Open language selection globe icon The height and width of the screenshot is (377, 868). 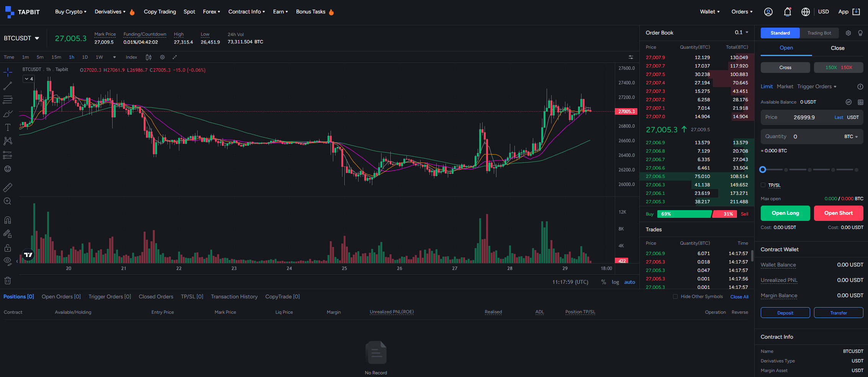click(806, 12)
